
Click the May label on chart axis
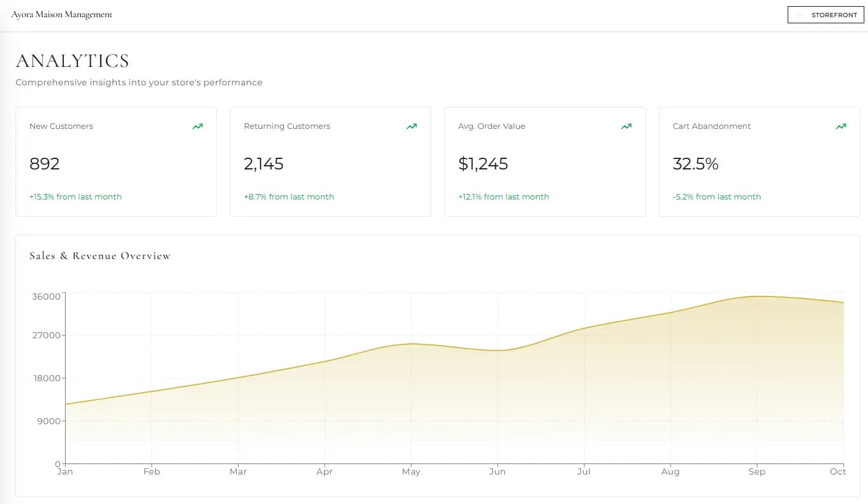point(411,471)
